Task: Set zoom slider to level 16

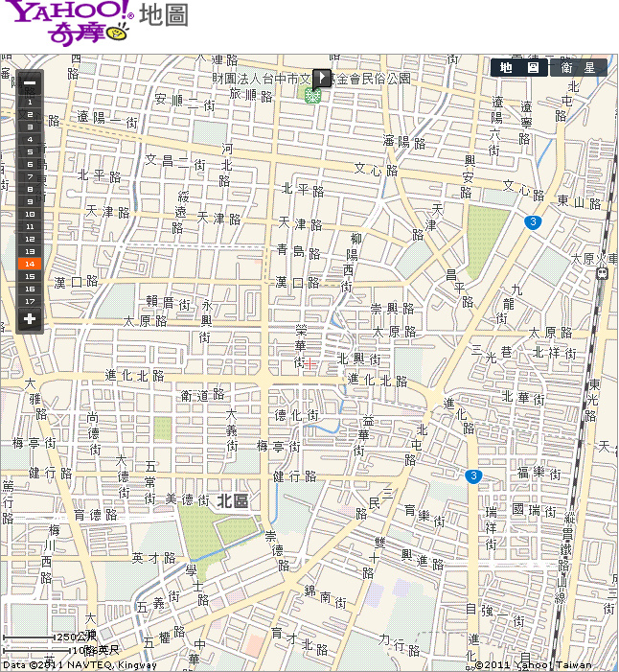Action: 30,289
